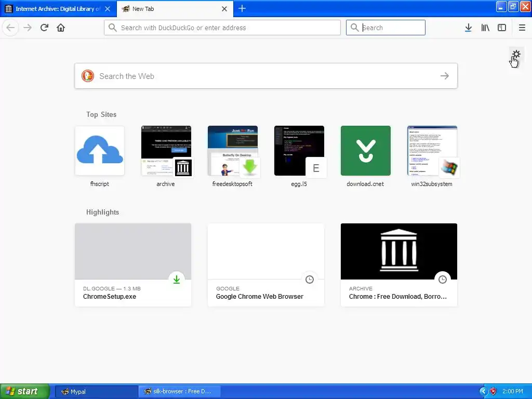Open Google Chrome Web Browser highlight

coord(266,264)
